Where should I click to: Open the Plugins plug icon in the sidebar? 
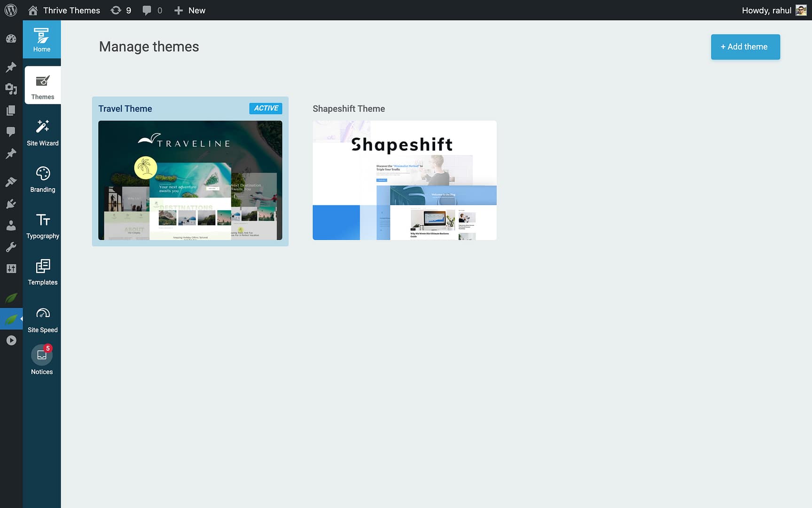click(x=11, y=203)
